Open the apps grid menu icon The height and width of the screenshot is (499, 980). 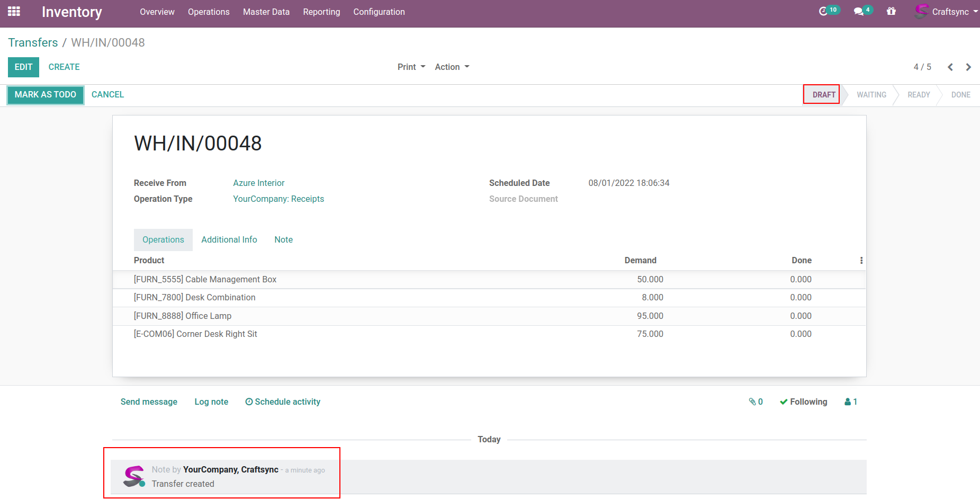tap(14, 11)
